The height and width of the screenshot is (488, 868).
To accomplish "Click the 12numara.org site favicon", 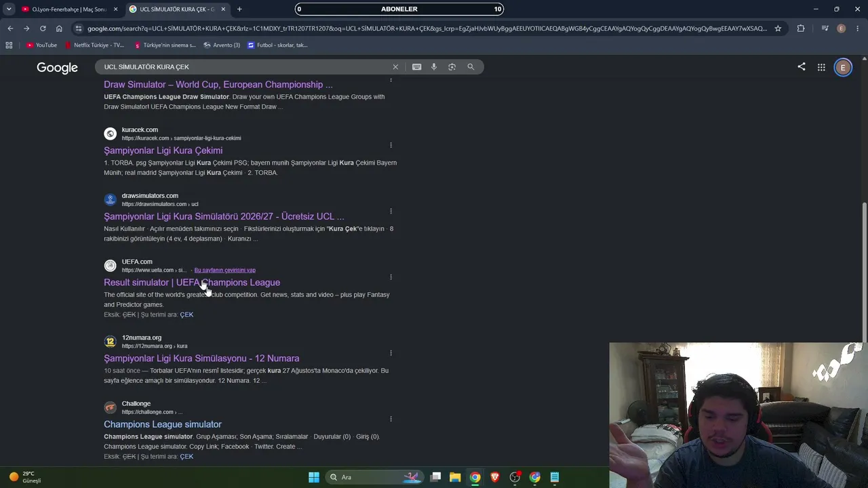I will tap(110, 342).
